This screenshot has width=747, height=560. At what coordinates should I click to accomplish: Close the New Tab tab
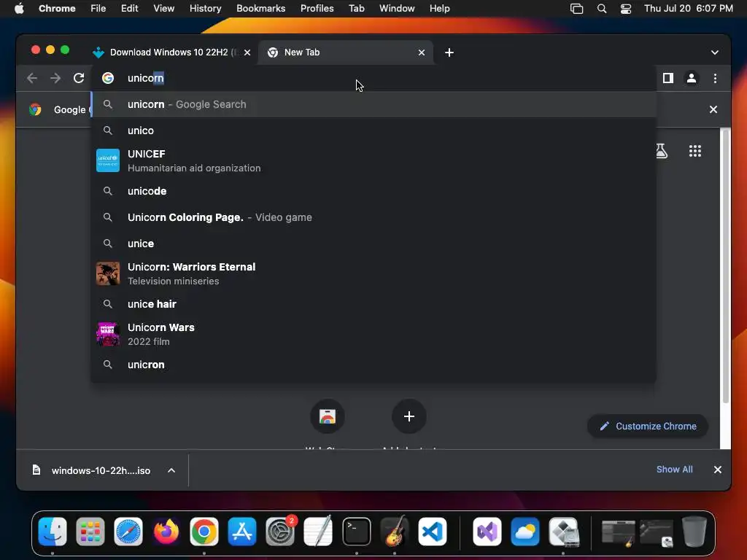421,52
